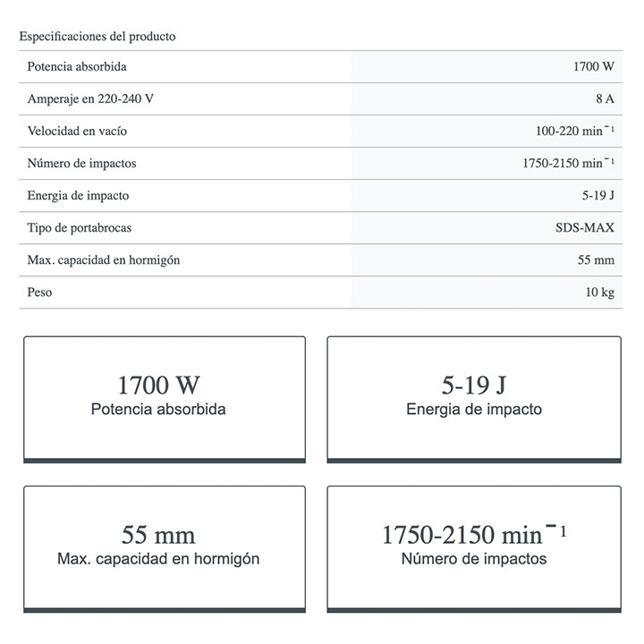Click the '5-19 J' value in the table

tap(597, 196)
